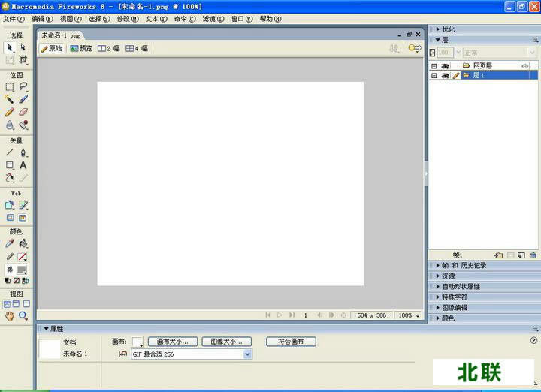Toggle visibility eye of 层 1
This screenshot has width=541, height=392.
coord(445,76)
